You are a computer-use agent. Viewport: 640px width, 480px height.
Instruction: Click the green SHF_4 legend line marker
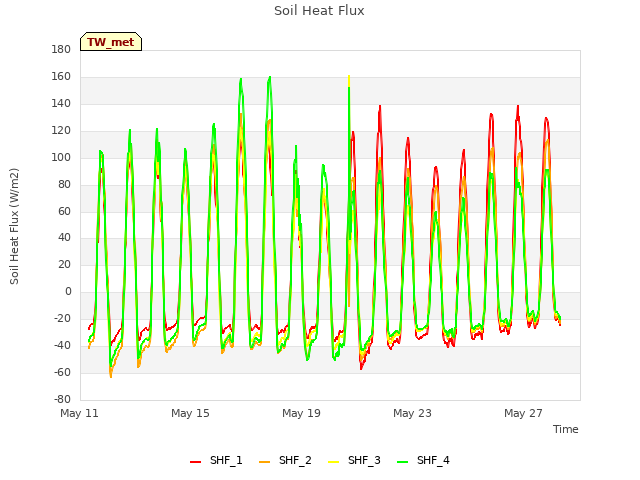[x=402, y=462]
